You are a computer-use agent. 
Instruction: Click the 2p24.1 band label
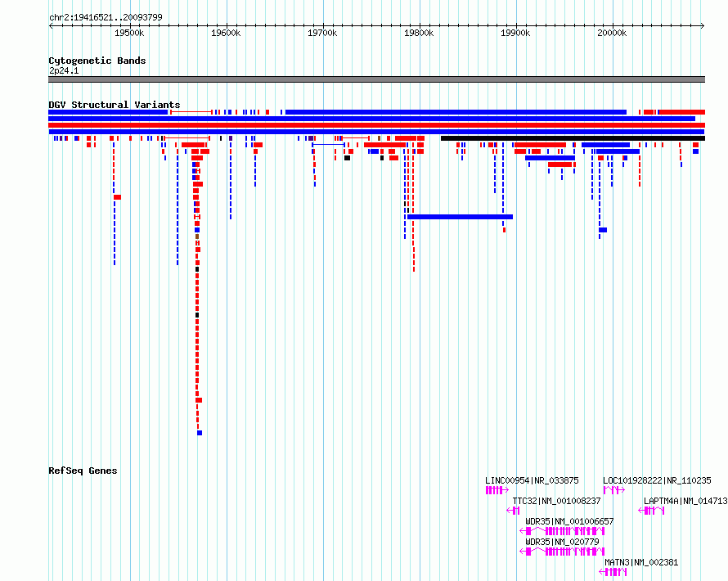coord(64,70)
